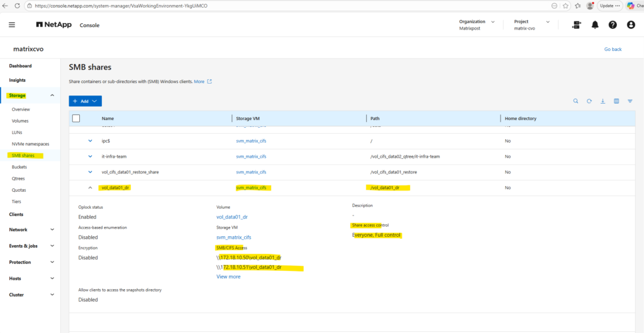This screenshot has width=644, height=333.
Task: Click the filter icon above the table
Action: click(630, 101)
